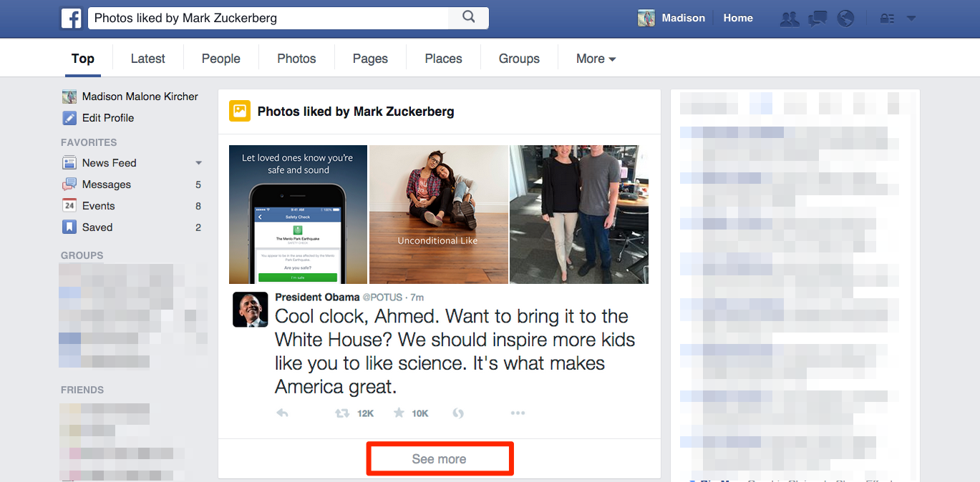Click the See more button
Viewport: 980px width, 482px height.
pos(439,458)
